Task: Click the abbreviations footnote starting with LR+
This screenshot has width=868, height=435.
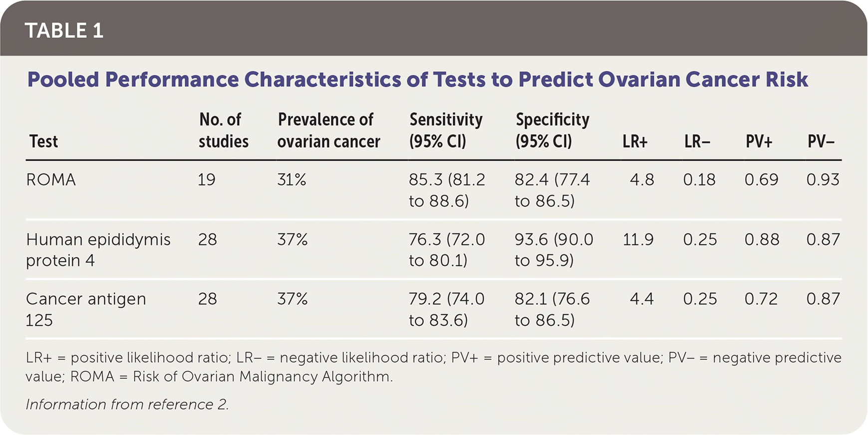Action: coord(433,367)
